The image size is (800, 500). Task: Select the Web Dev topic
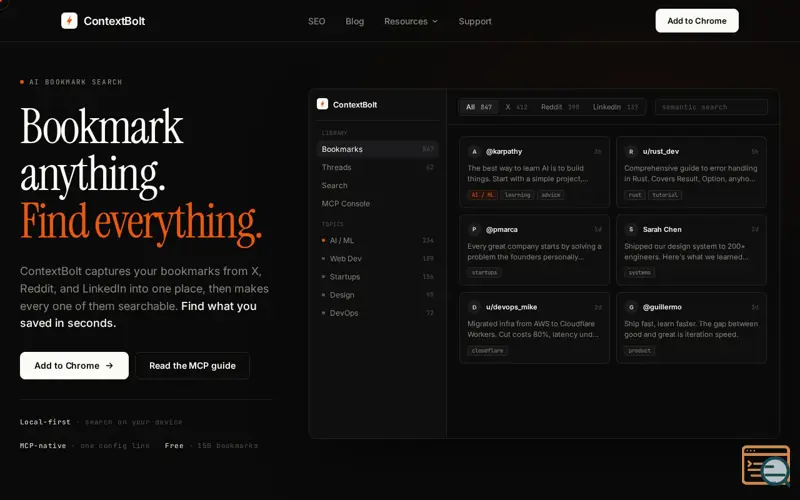tap(377, 259)
